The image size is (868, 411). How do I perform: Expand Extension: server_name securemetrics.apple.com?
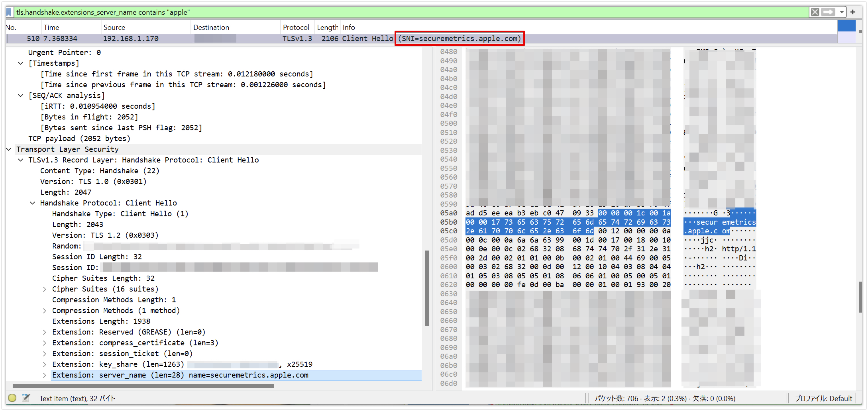tap(44, 375)
